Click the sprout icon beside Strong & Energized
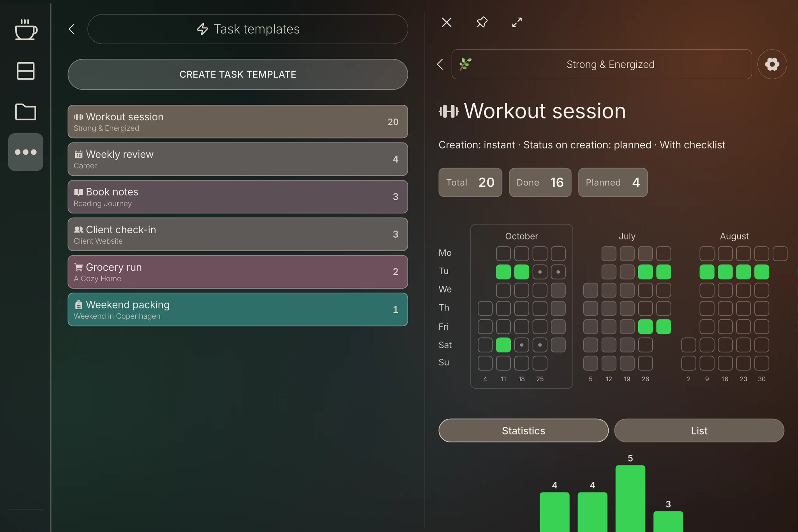Screen dimensions: 798x532 click(466, 64)
